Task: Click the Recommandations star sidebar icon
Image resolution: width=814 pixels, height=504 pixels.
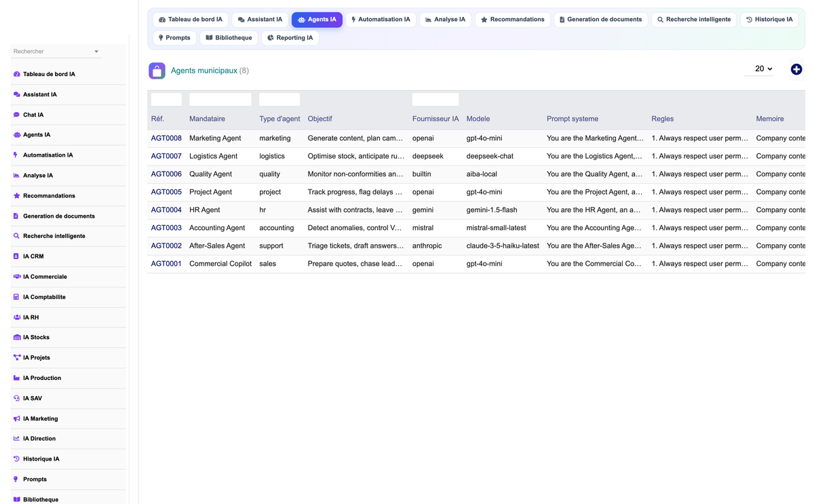Action: coord(17,196)
